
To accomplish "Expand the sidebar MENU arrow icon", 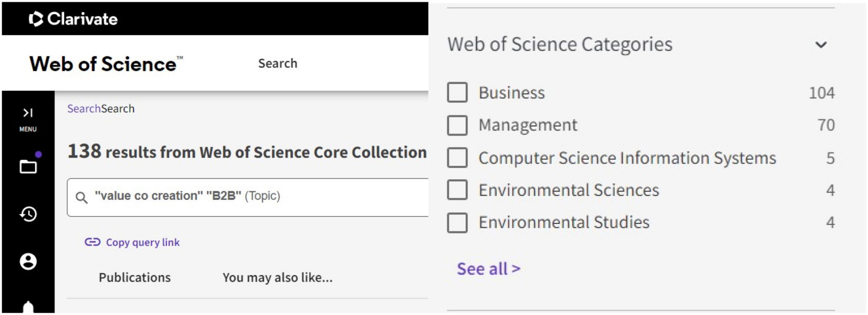I will [x=28, y=113].
